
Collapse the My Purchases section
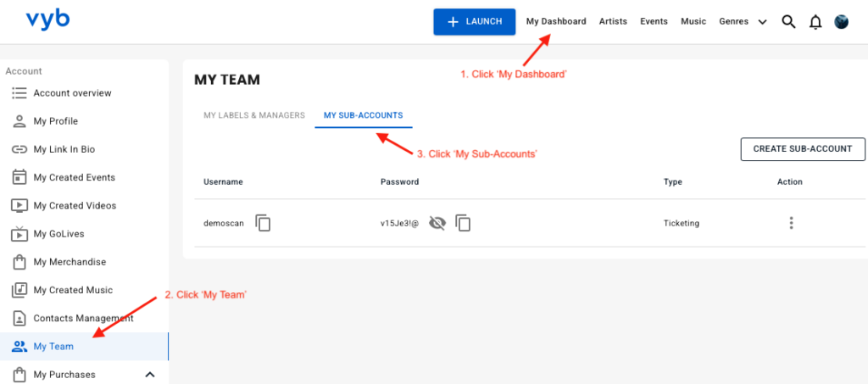[x=150, y=375]
